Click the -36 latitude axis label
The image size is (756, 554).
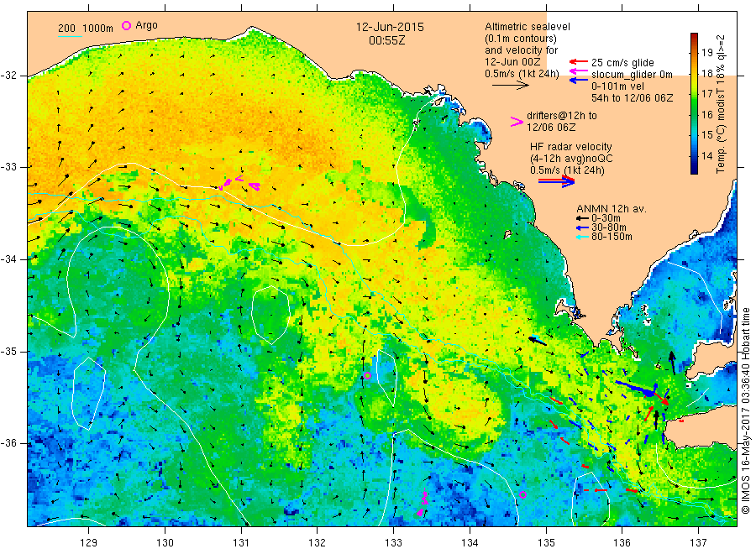click(9, 443)
